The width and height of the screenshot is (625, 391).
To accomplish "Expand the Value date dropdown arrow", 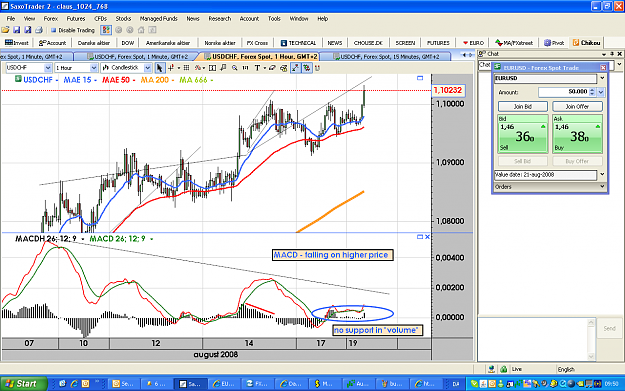I will 602,174.
